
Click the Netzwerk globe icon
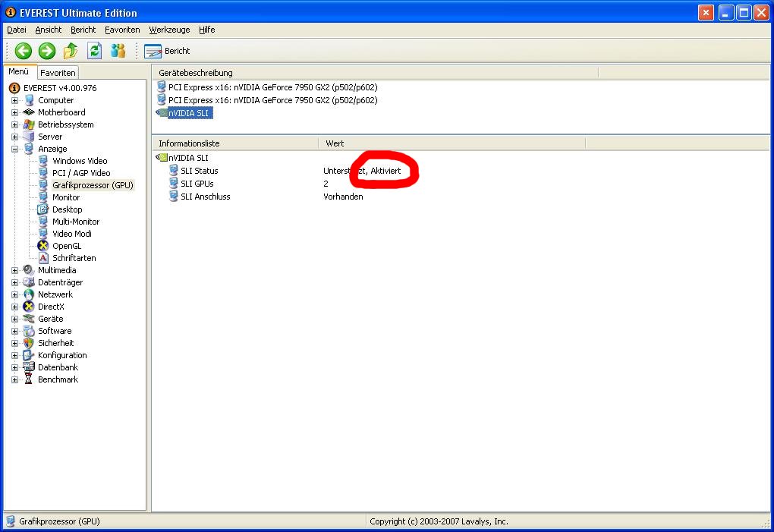tap(29, 294)
